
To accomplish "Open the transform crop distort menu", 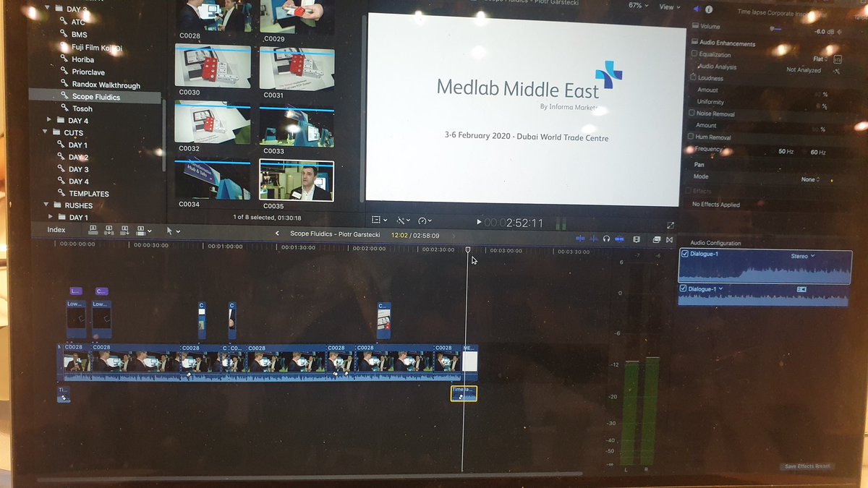I will coord(379,220).
